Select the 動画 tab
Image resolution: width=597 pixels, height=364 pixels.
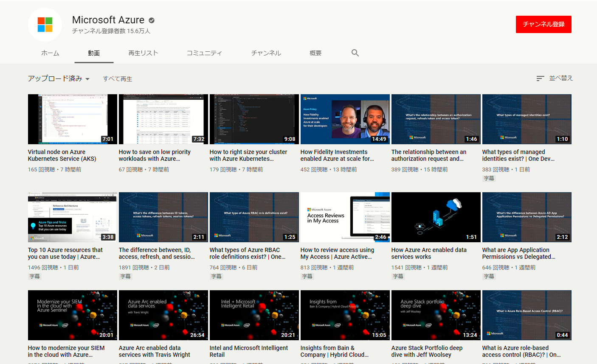[x=94, y=53]
